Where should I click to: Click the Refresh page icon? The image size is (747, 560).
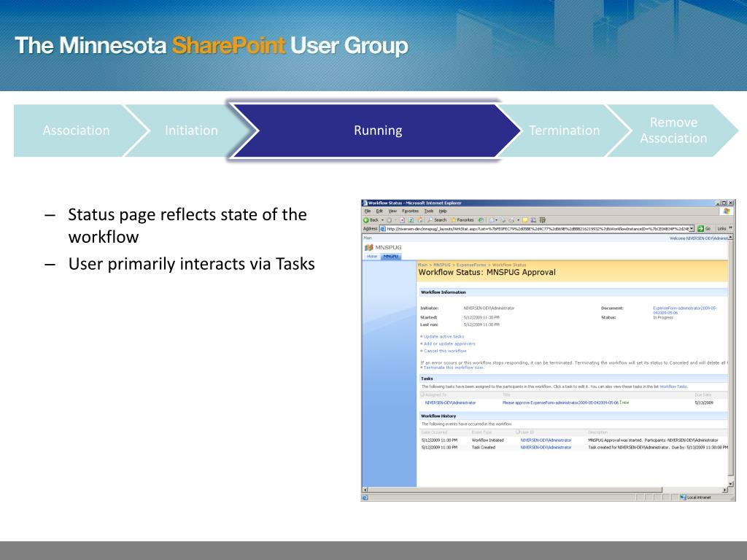(x=411, y=220)
